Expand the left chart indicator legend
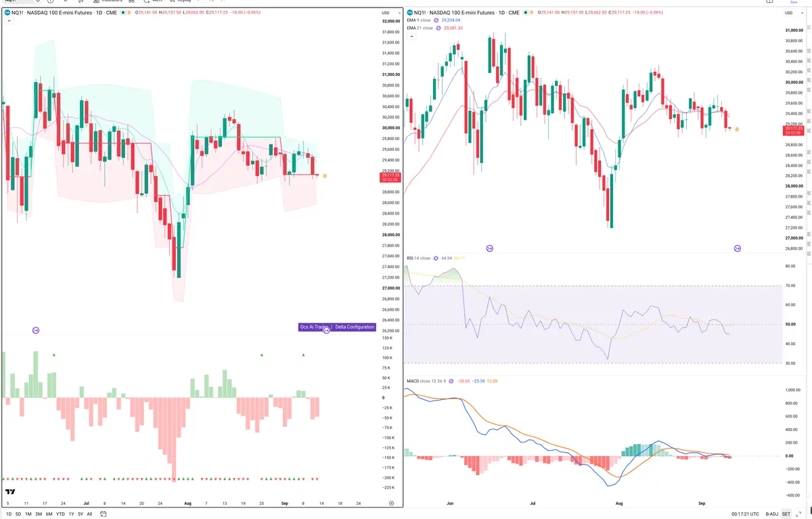 coord(8,21)
